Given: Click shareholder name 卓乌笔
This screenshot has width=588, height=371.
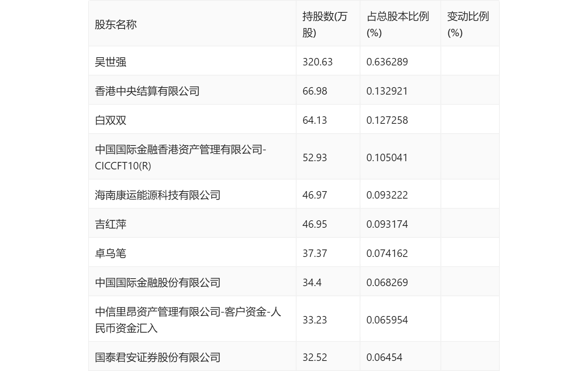Looking at the screenshot, I should 111,253.
